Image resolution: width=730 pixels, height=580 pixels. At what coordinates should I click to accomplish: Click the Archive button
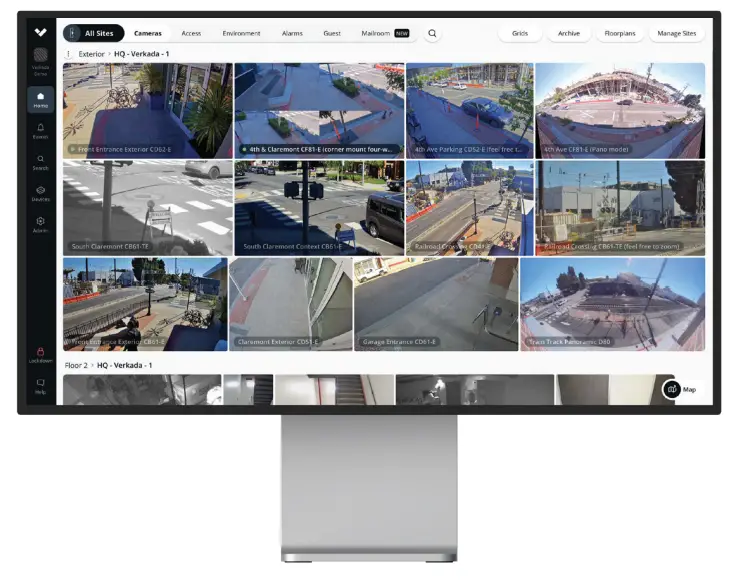569,34
